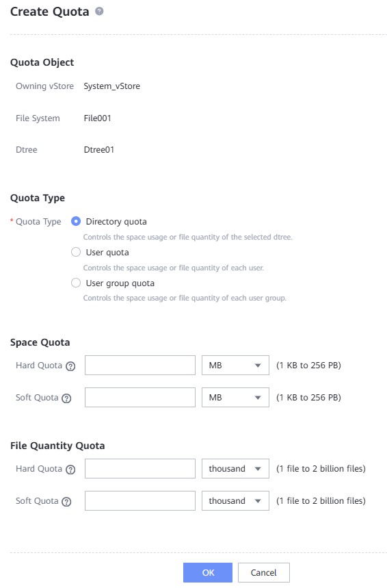Open the Space Quota Hard Quota help tooltip
This screenshot has height=588, width=387.
click(x=70, y=366)
